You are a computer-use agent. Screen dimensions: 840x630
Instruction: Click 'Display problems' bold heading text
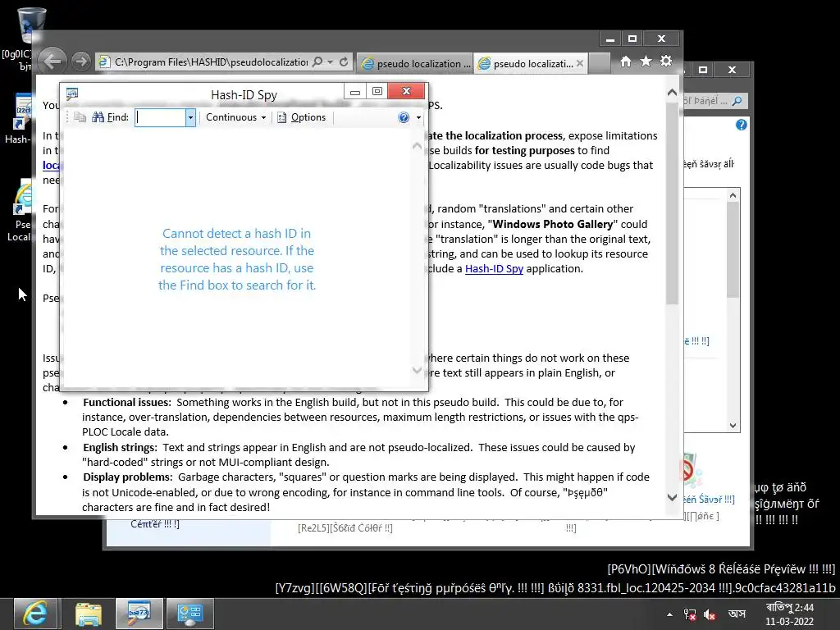[127, 477]
